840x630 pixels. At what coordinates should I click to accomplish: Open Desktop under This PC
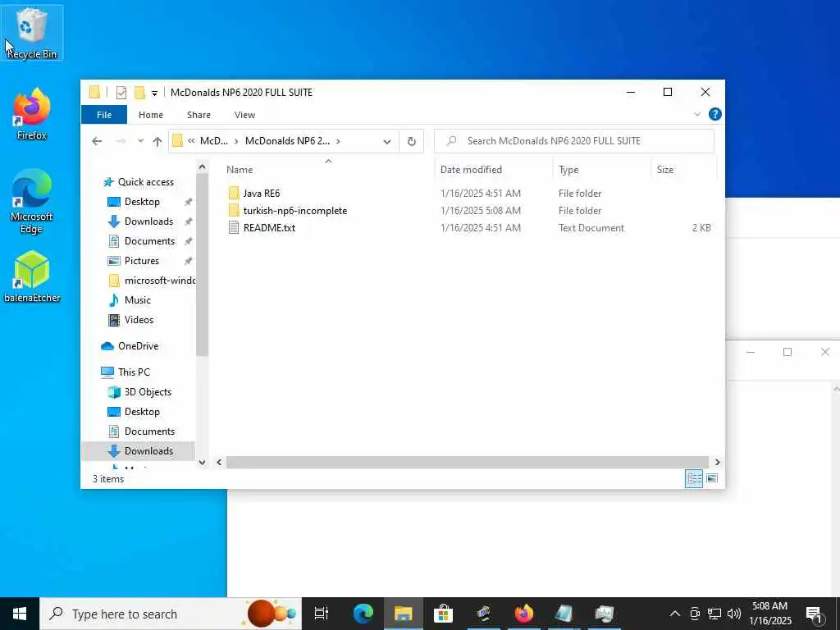point(142,412)
